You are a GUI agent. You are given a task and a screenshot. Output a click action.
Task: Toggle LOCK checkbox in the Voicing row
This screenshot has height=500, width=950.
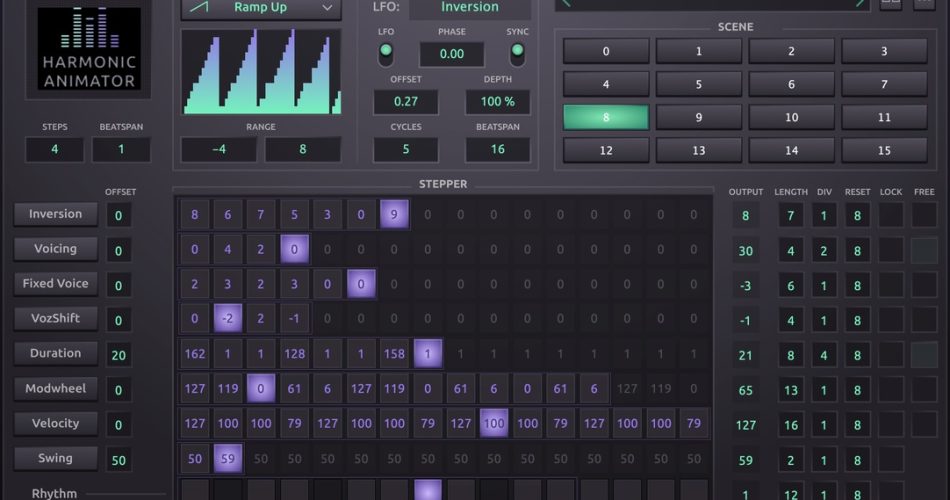pyautogui.click(x=891, y=250)
